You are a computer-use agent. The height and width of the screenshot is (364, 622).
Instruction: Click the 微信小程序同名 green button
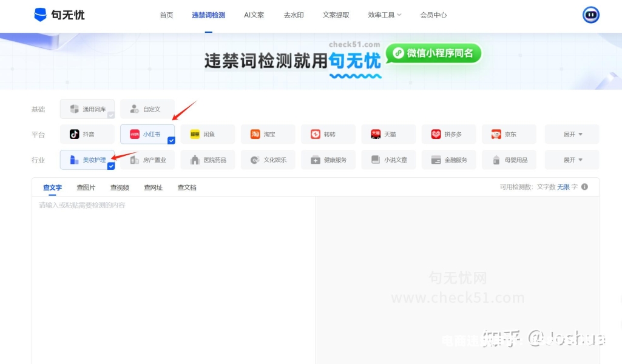[434, 53]
